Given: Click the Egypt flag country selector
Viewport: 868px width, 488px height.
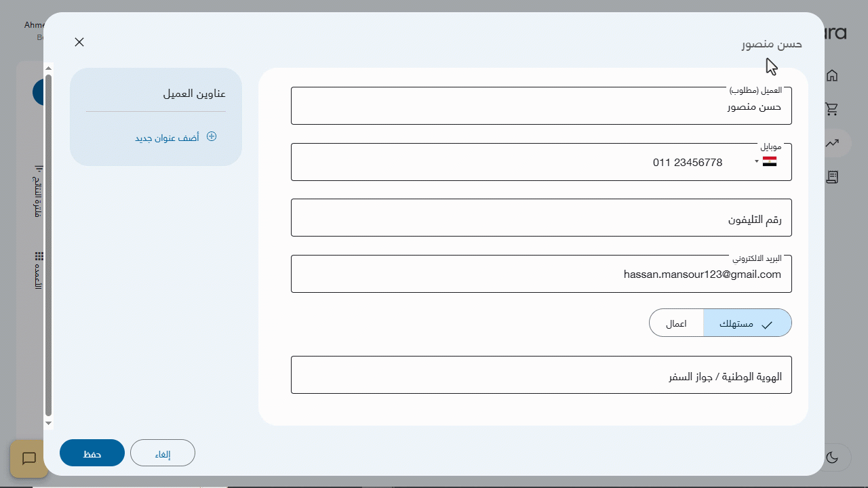Looking at the screenshot, I should coord(770,161).
